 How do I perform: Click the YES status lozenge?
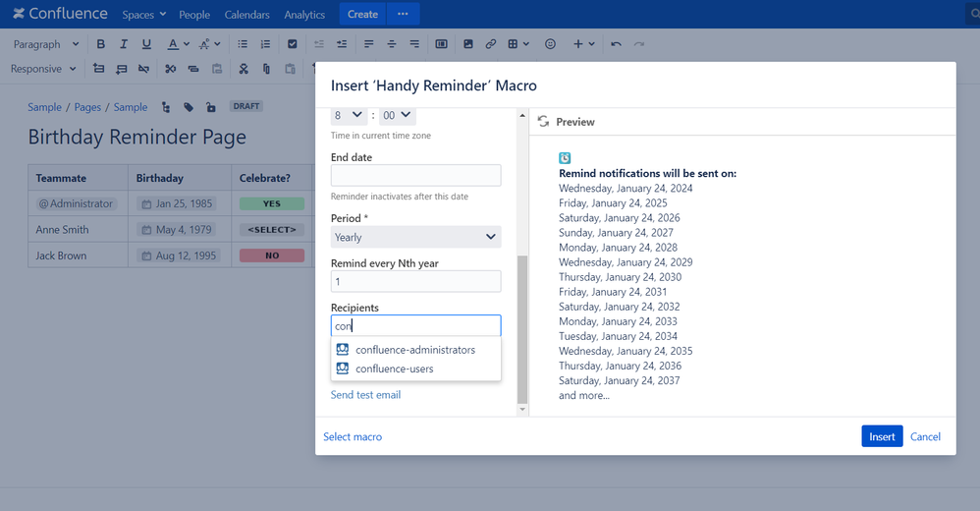272,203
